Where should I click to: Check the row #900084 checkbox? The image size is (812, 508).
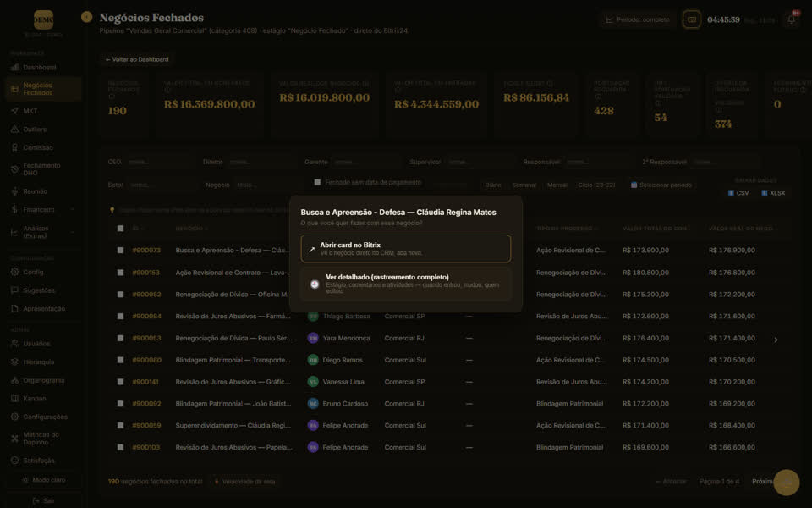(x=120, y=316)
